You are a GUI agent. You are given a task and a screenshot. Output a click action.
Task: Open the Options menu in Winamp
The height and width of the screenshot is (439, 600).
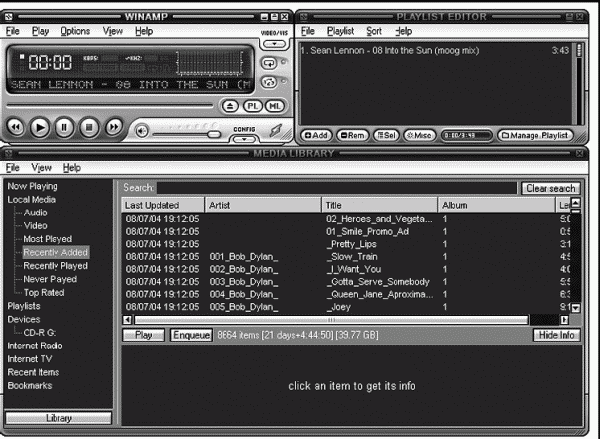[x=74, y=31]
